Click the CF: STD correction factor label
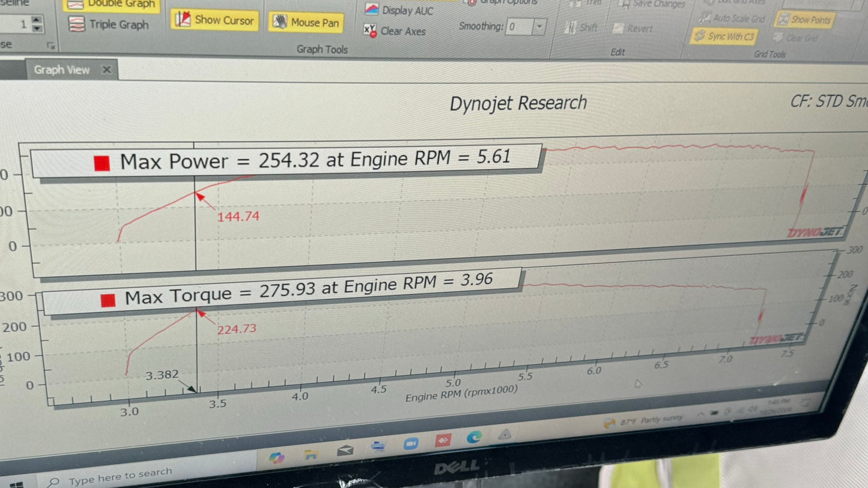This screenshot has height=488, width=868. [x=829, y=101]
